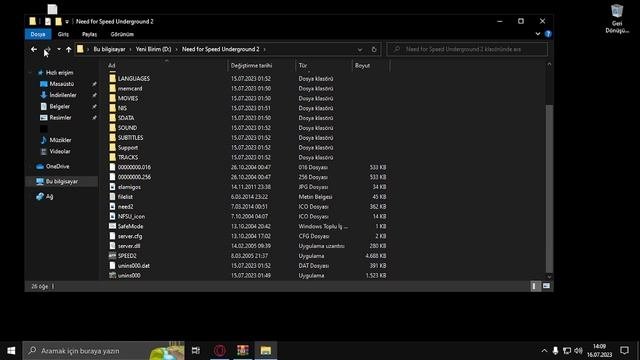Open the Giriş ribbon tab
The image size is (640, 360).
63,34
